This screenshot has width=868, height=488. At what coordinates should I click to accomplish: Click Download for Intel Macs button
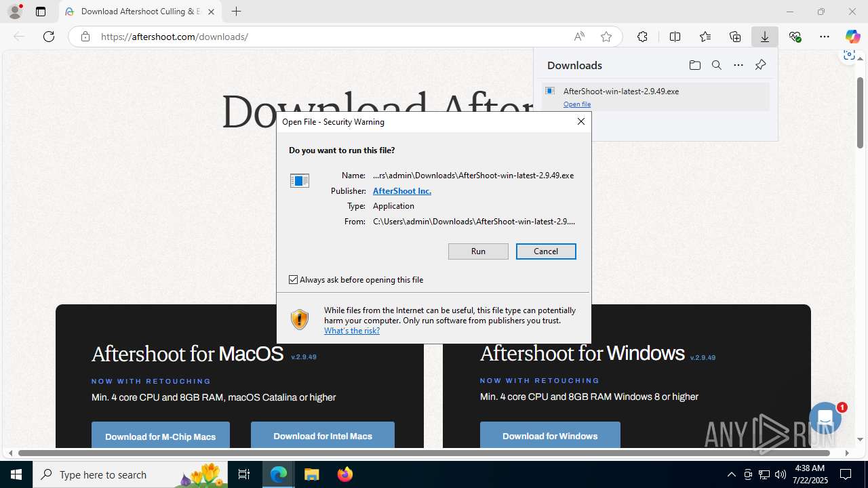click(323, 436)
